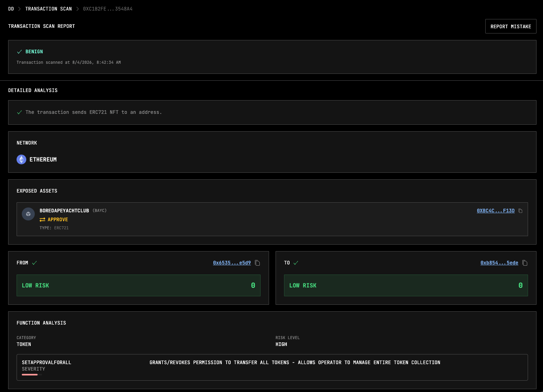Open the 0xb854...5ede recipient address link
This screenshot has width=543, height=392.
[x=499, y=263]
